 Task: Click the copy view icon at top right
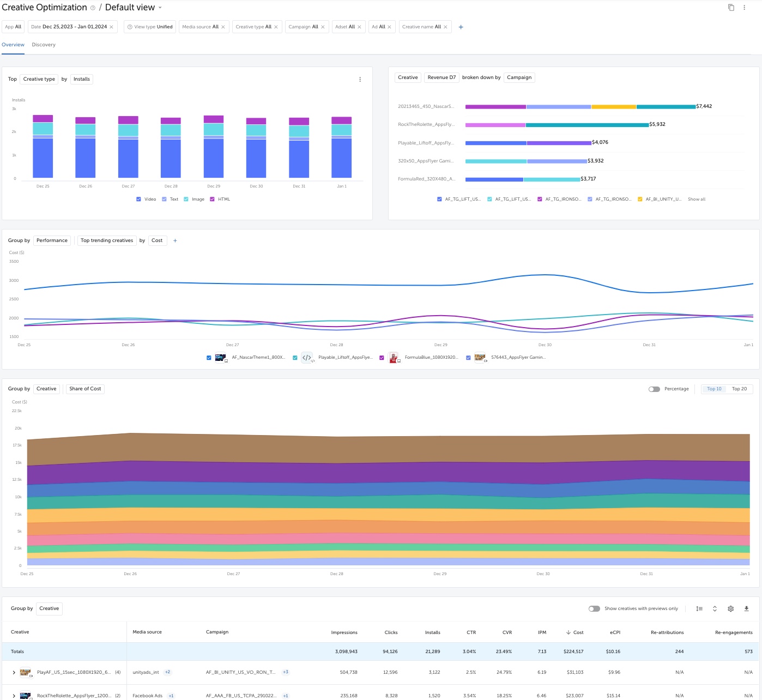[x=731, y=8]
